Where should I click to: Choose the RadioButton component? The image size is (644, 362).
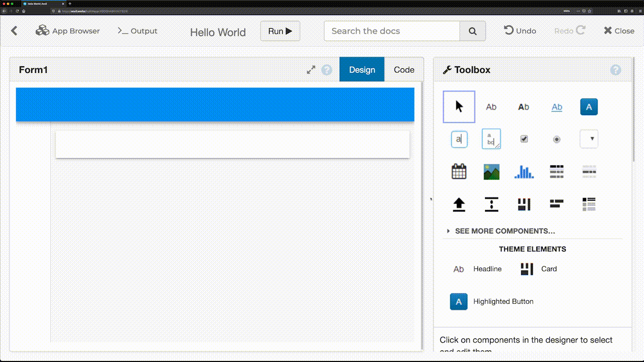pos(556,139)
